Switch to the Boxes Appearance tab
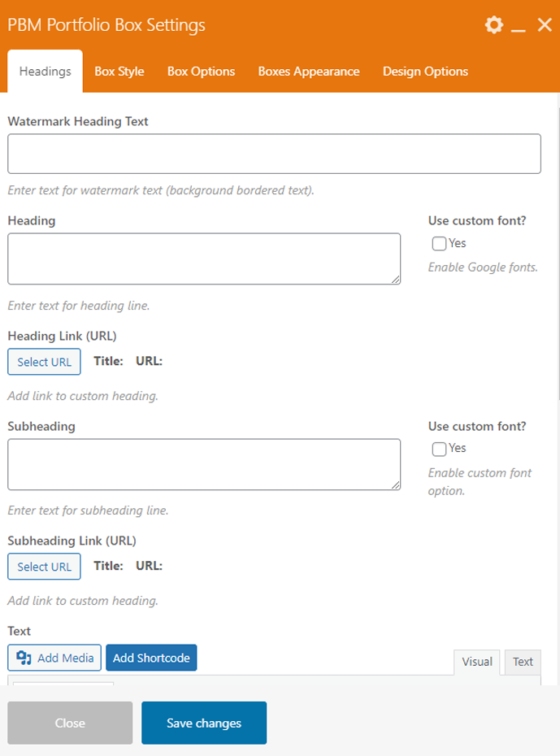Viewport: 560px width, 756px height. tap(309, 72)
